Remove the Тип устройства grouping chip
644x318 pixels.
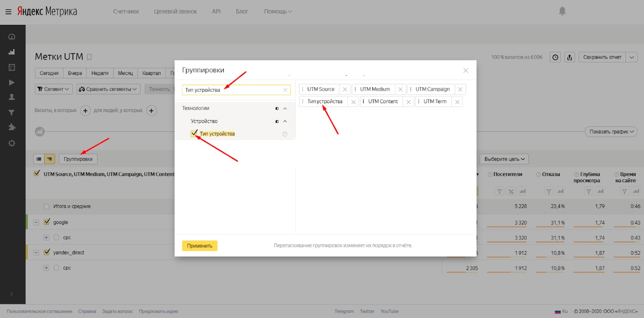point(353,102)
